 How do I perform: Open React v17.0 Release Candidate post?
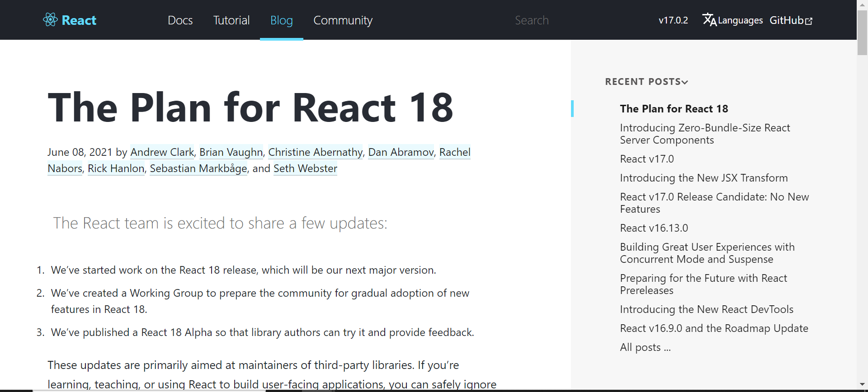coord(714,203)
